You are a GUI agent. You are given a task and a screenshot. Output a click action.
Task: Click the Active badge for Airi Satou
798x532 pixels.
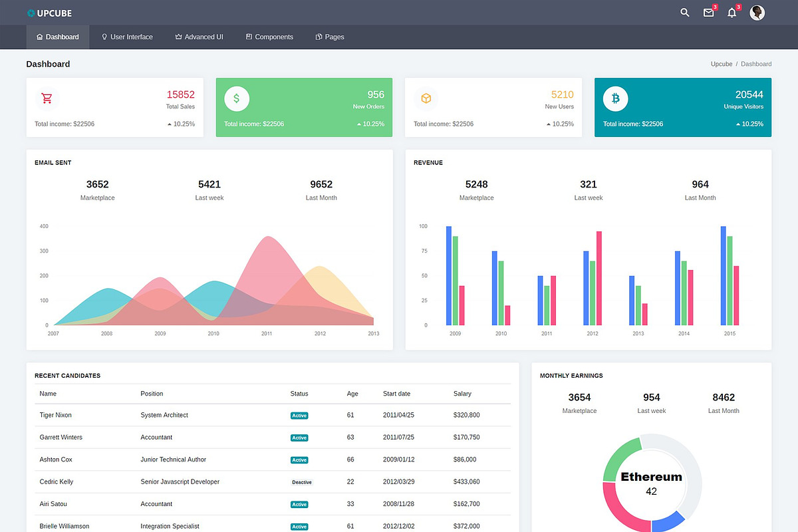pos(299,505)
